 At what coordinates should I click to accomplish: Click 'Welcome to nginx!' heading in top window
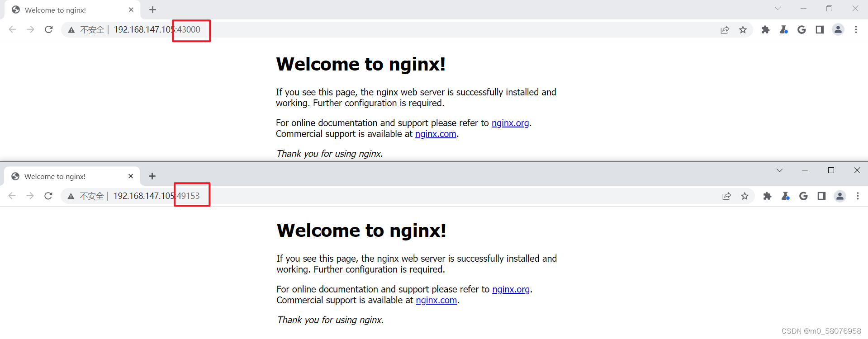coord(360,64)
